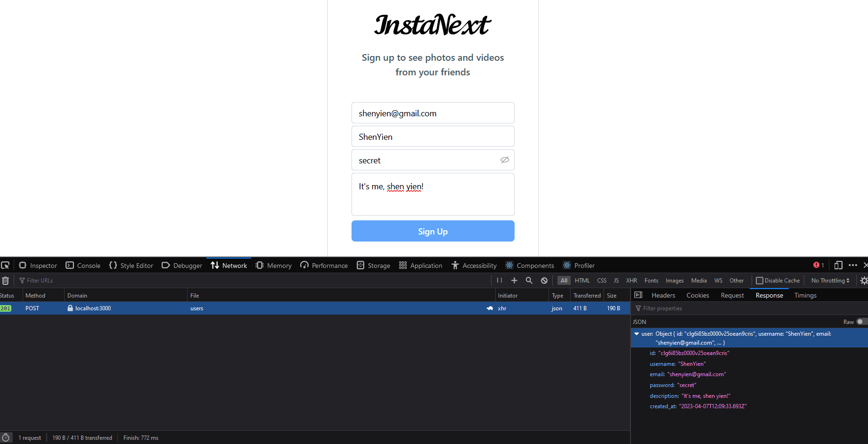Screen dimensions: 868x444
Task: Toggle Raw view of the JSON response
Action: (x=862, y=322)
